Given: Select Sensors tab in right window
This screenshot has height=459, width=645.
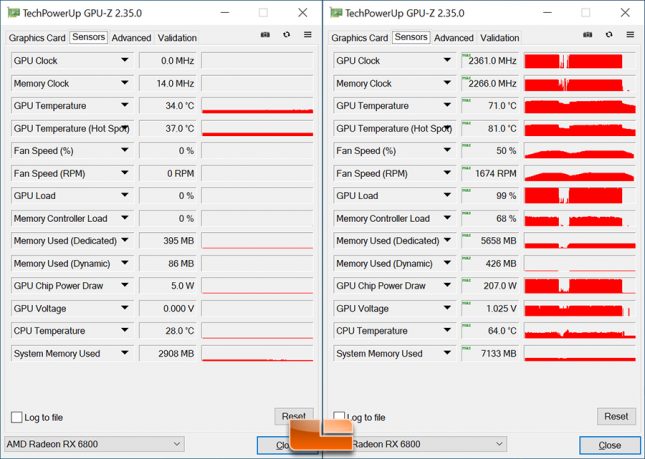Looking at the screenshot, I should (411, 37).
